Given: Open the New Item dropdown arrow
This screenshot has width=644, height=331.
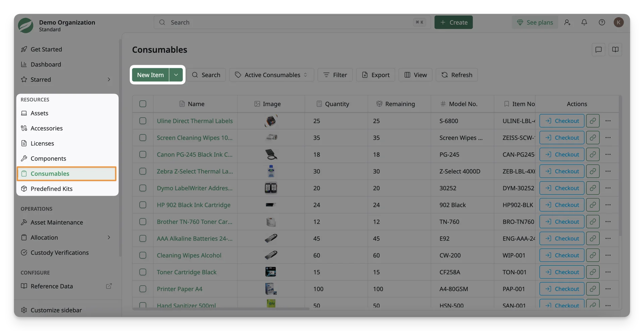Looking at the screenshot, I should (176, 75).
